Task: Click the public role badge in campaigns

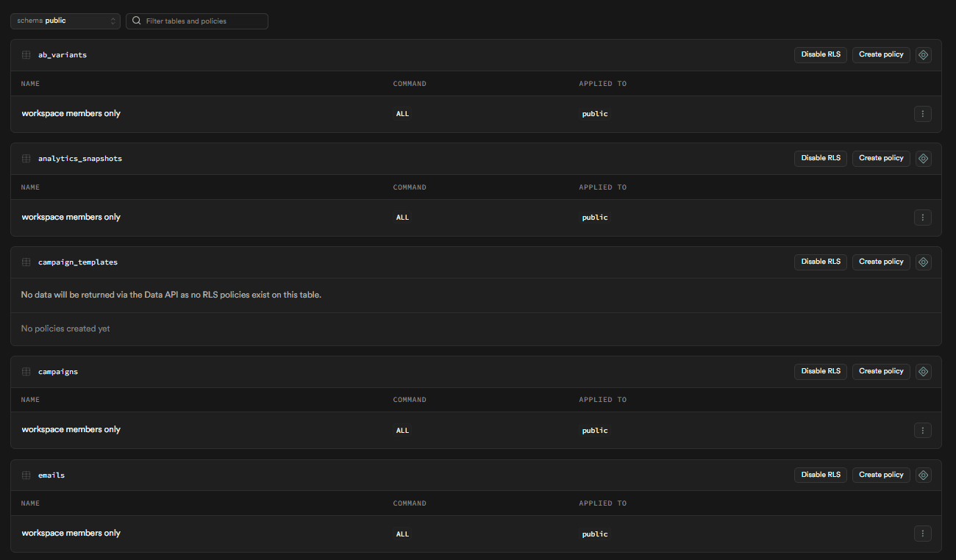Action: [595, 431]
